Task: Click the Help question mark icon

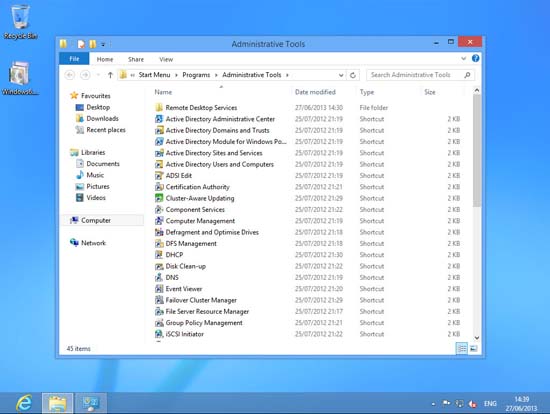Action: click(x=475, y=59)
